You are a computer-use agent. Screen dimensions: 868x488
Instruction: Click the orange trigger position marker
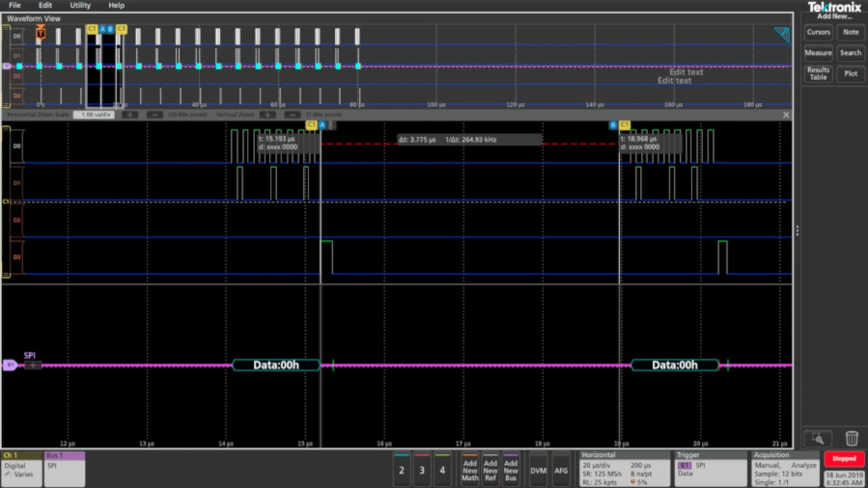tap(41, 33)
